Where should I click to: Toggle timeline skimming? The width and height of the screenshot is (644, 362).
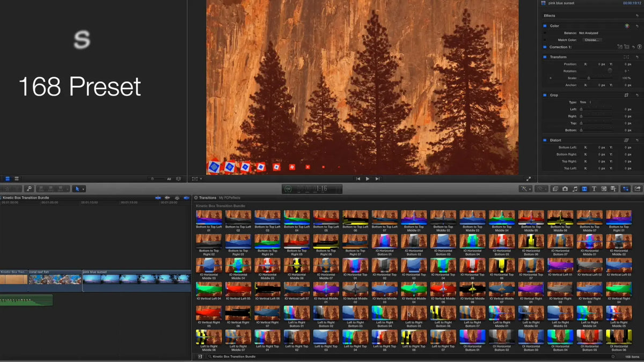158,198
